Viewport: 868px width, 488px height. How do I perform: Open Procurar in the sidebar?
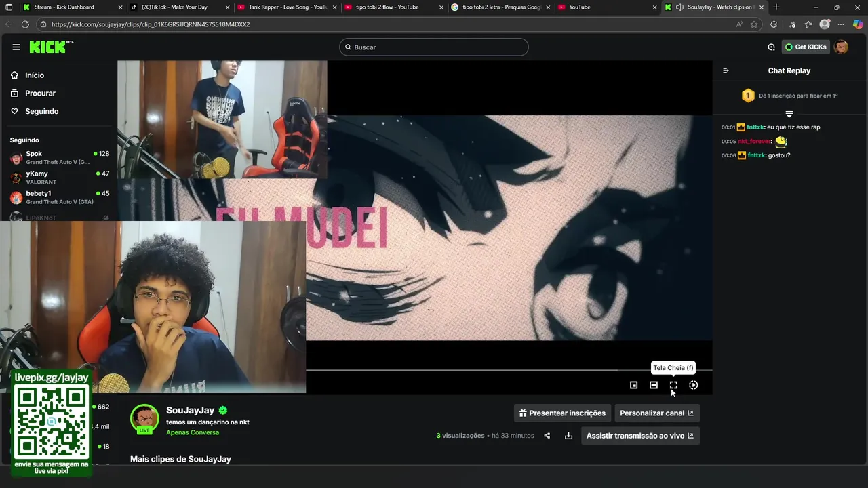[40, 93]
